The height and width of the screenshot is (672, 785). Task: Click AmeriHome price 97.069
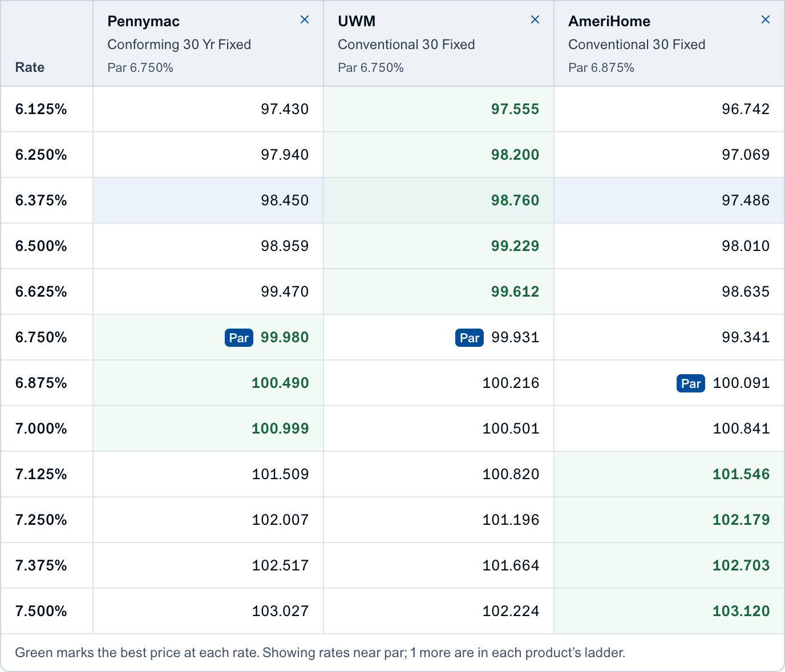tap(746, 155)
